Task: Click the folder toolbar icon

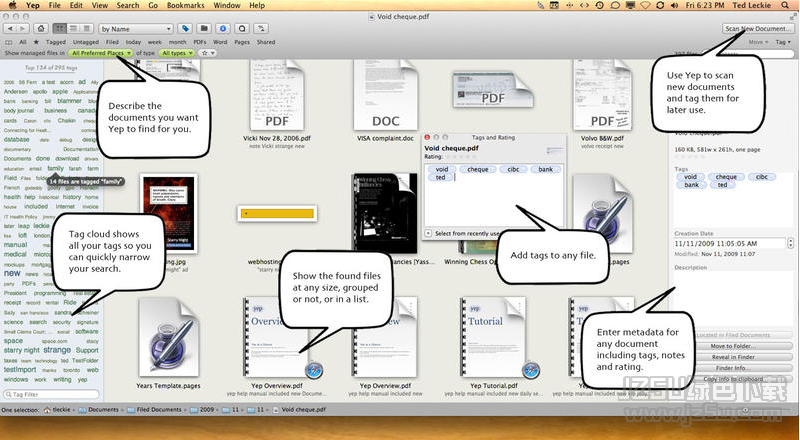Action: tap(204, 29)
